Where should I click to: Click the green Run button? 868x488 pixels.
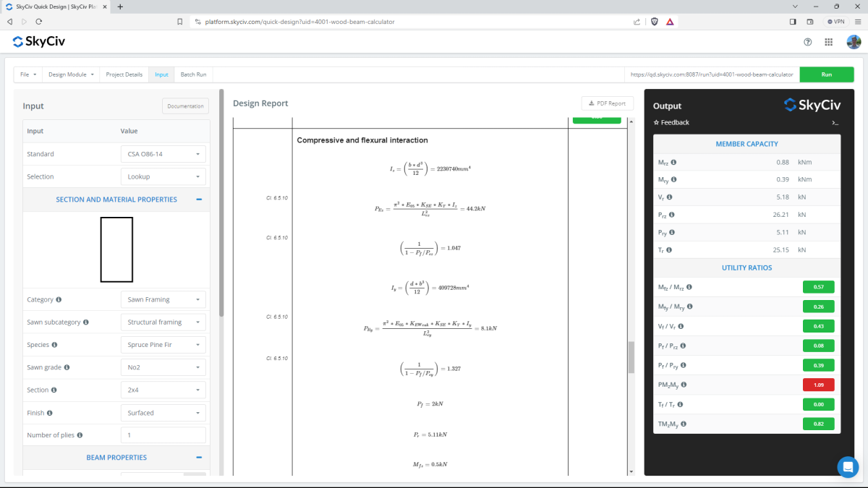(826, 74)
